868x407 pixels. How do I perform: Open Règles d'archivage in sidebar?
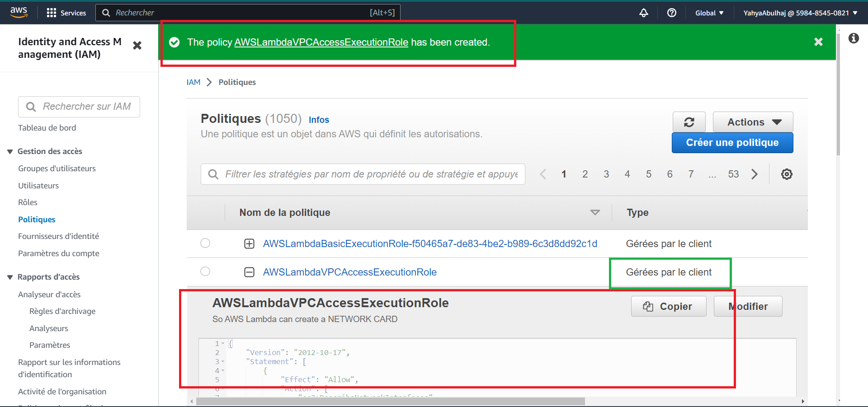(x=62, y=311)
